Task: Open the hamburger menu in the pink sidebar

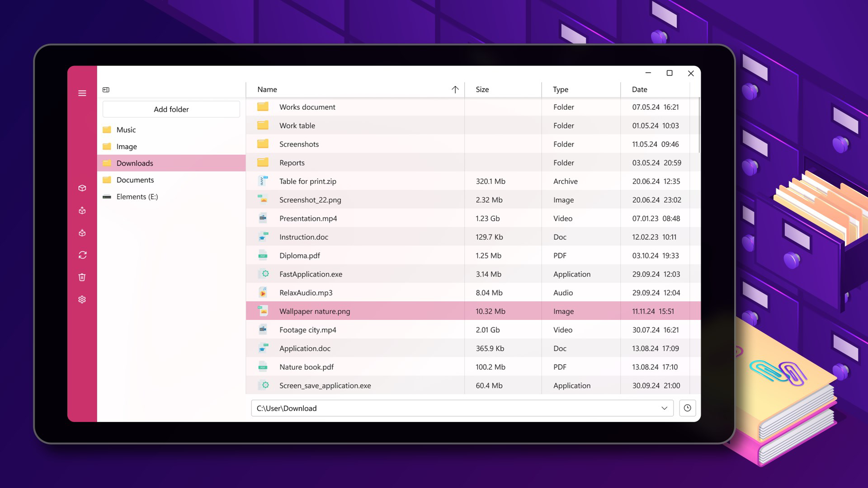Action: [82, 93]
